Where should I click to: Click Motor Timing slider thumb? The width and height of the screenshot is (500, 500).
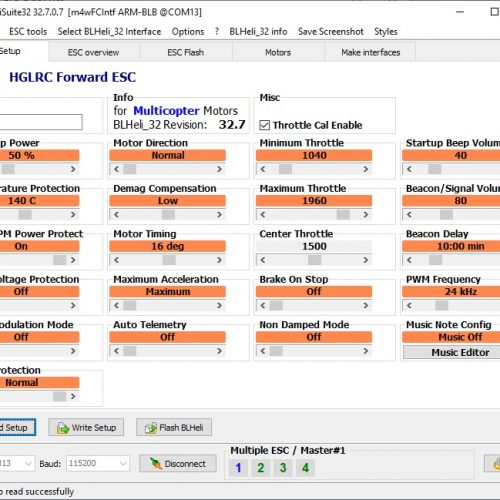[169, 260]
